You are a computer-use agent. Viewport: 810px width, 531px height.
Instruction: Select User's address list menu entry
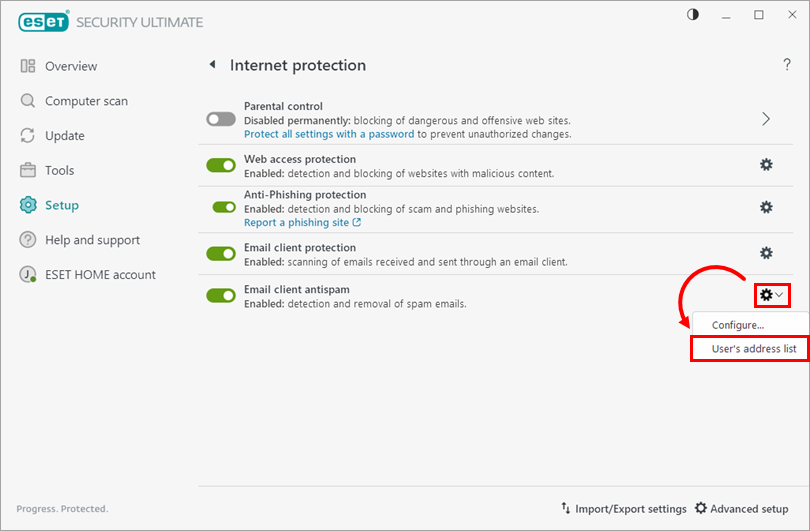coord(753,349)
